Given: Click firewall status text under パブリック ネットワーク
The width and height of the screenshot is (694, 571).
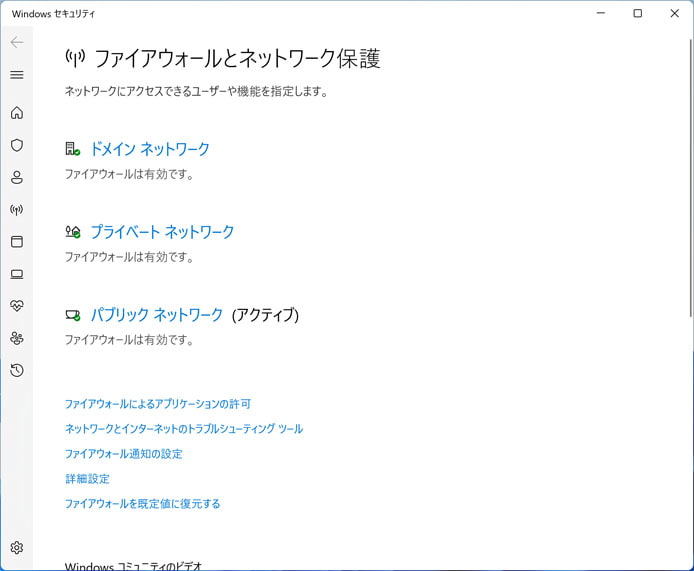Looking at the screenshot, I should [x=129, y=340].
